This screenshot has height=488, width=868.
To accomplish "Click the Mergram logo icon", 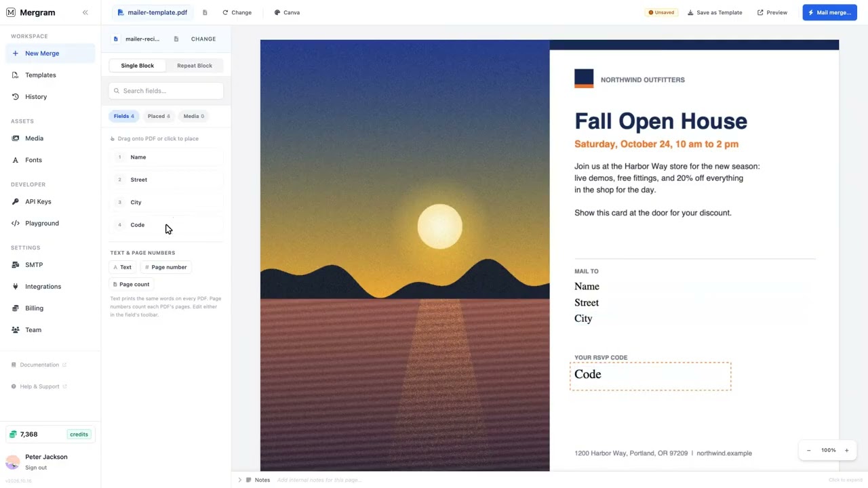I will 10,12.
